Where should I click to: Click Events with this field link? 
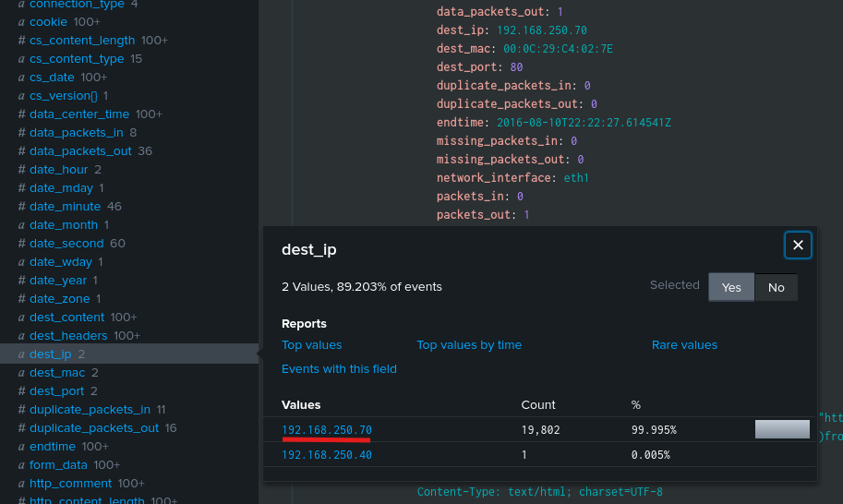tap(339, 369)
